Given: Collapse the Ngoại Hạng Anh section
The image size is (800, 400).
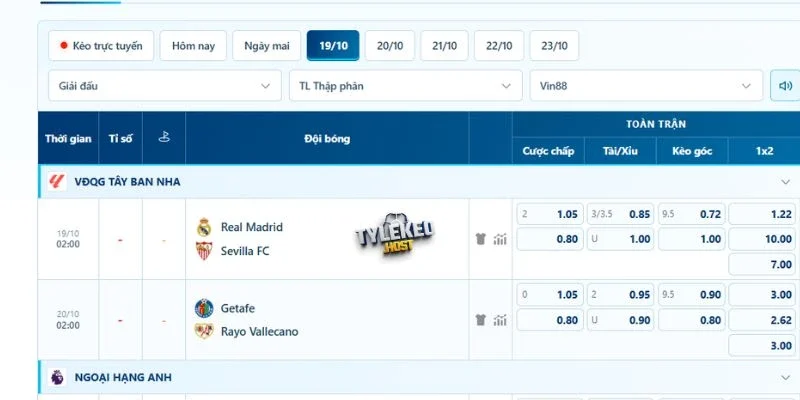Looking at the screenshot, I should [785, 378].
